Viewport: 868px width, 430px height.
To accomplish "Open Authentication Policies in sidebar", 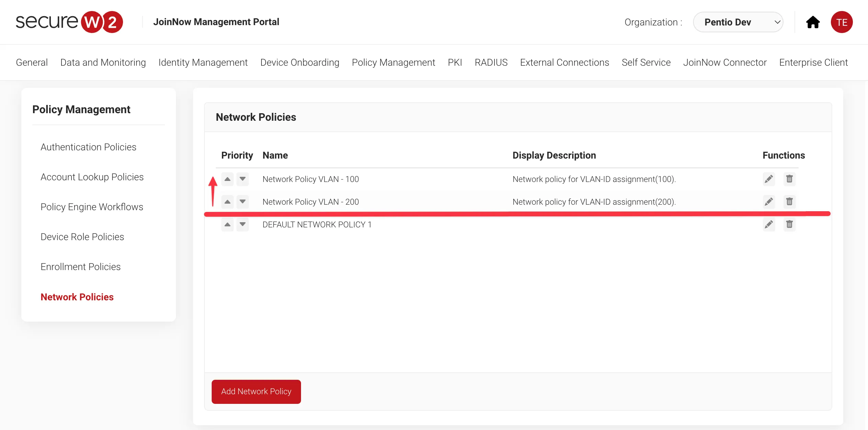I will pos(88,147).
